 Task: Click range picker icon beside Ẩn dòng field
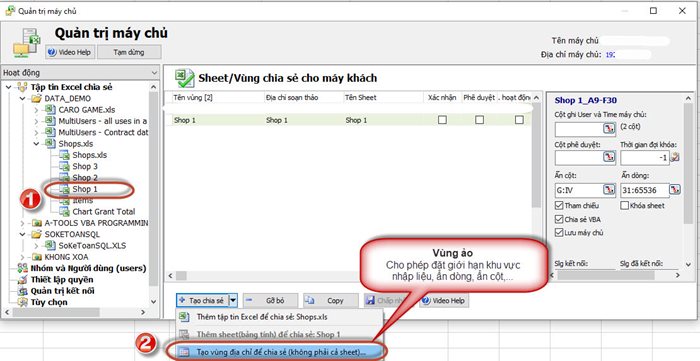[x=675, y=190]
